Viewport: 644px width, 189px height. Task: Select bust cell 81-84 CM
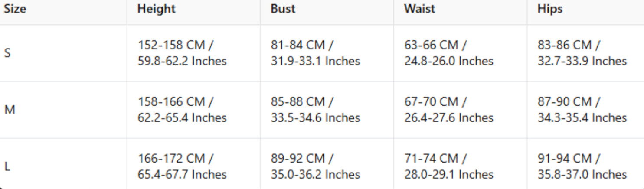click(x=315, y=53)
